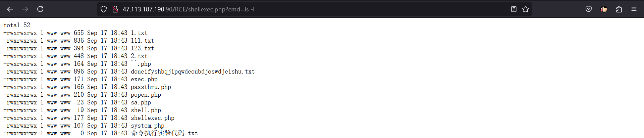
Task: Click the URL address bar text
Action: (x=189, y=9)
